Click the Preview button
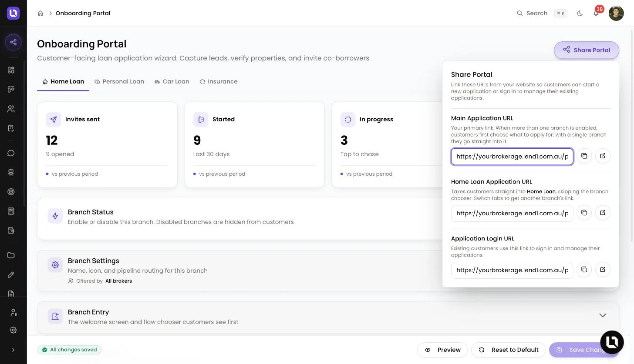 point(442,350)
